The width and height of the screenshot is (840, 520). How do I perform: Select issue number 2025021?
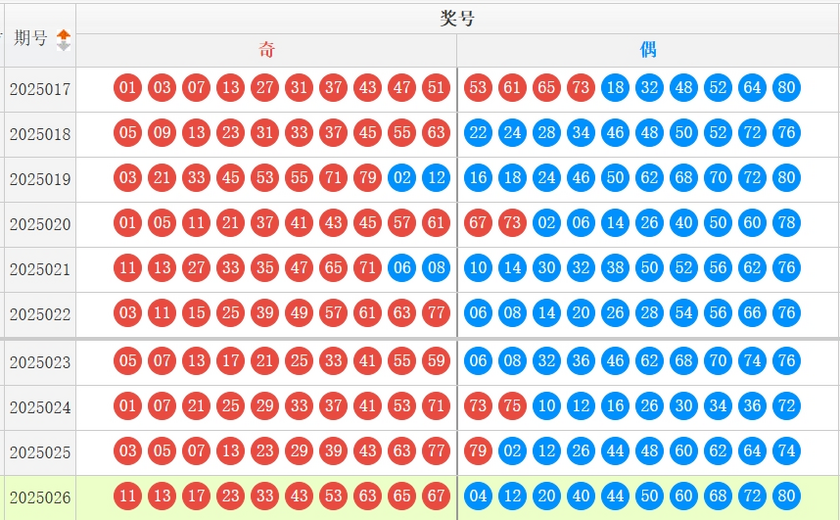point(40,269)
